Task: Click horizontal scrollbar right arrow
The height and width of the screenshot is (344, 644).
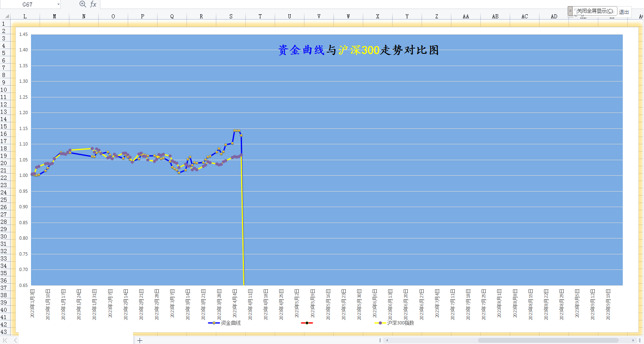Action: point(633,340)
